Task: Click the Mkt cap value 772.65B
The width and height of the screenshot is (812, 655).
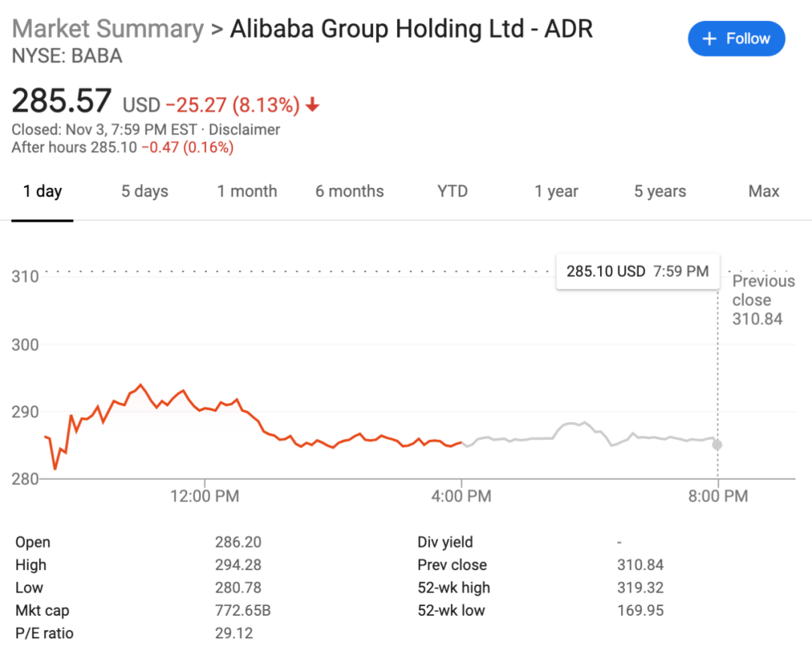Action: (x=243, y=610)
